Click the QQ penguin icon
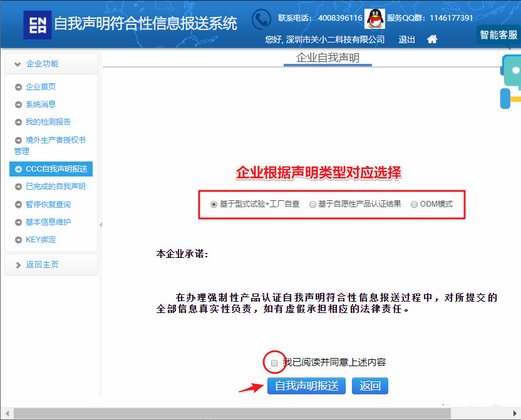 point(374,19)
